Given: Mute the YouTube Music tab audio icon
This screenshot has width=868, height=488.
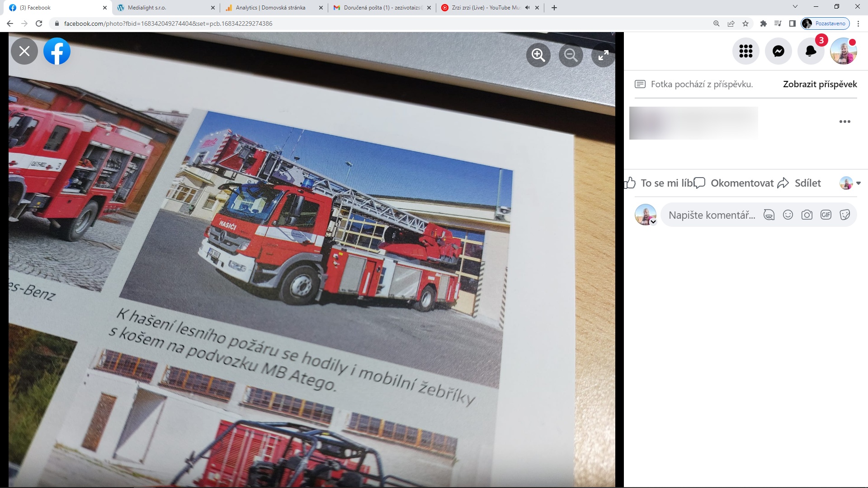Looking at the screenshot, I should tap(528, 8).
